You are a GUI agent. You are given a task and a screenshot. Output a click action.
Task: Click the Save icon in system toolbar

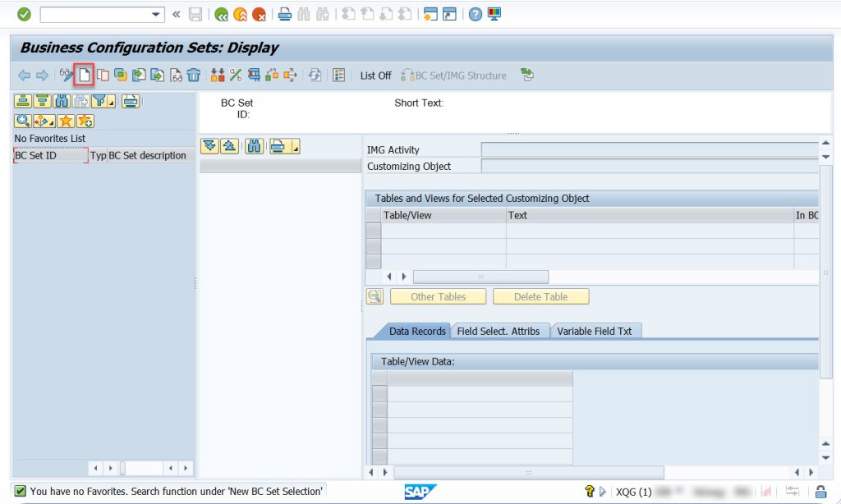[x=194, y=13]
